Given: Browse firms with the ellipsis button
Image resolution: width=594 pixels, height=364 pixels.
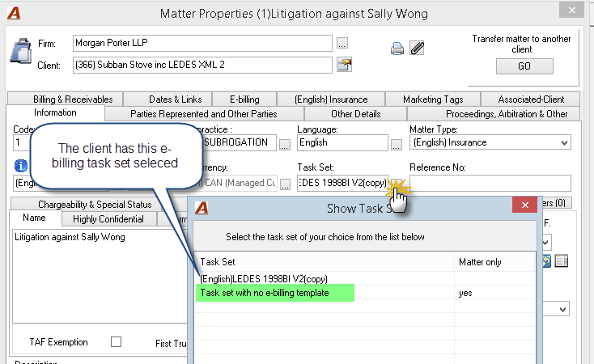Looking at the screenshot, I should click(x=342, y=43).
